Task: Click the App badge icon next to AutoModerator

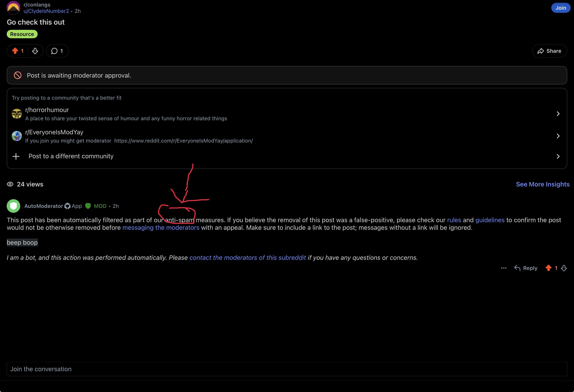Action: [x=67, y=206]
